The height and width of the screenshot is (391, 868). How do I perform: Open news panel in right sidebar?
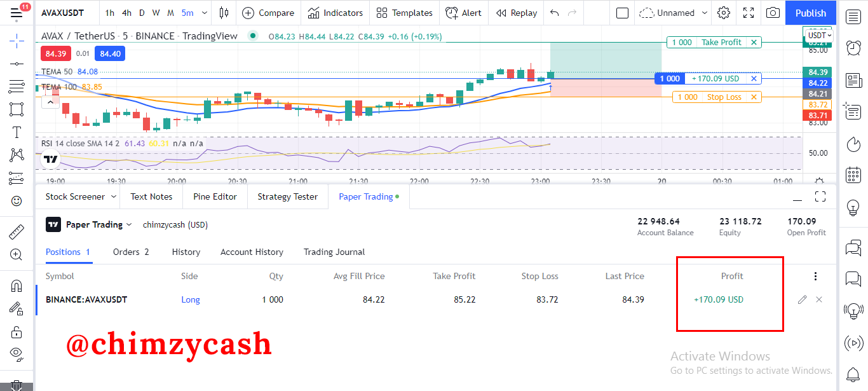point(853,80)
